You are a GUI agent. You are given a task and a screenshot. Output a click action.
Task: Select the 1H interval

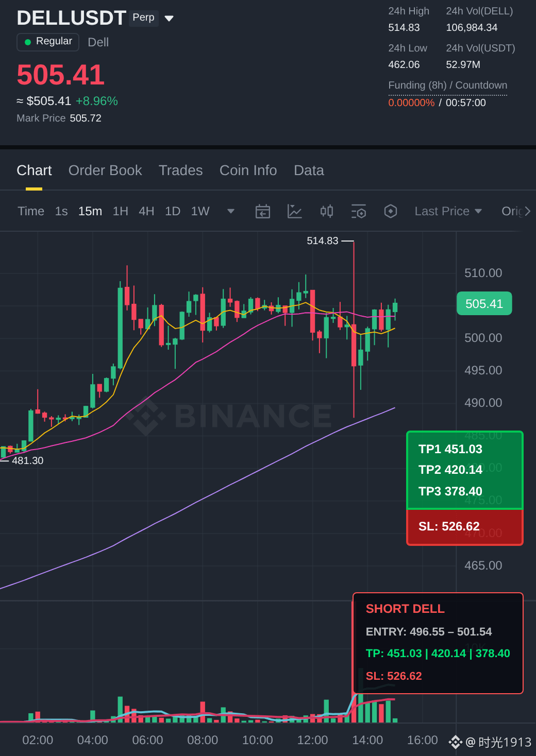(x=121, y=211)
